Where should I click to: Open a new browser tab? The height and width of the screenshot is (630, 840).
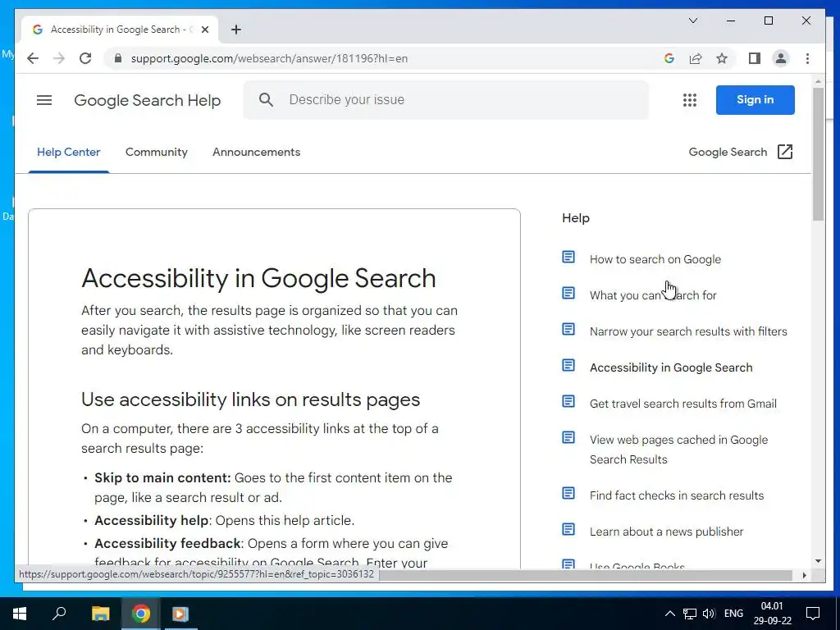click(x=236, y=30)
